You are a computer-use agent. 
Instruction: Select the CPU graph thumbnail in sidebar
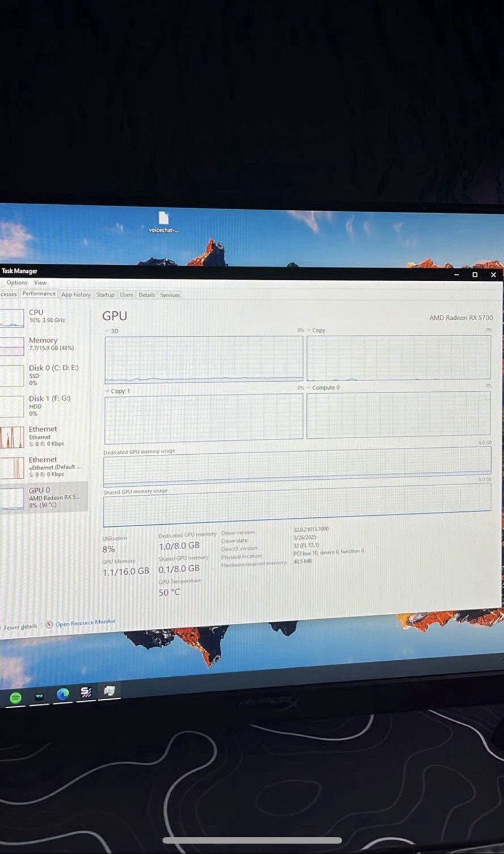tap(12, 318)
